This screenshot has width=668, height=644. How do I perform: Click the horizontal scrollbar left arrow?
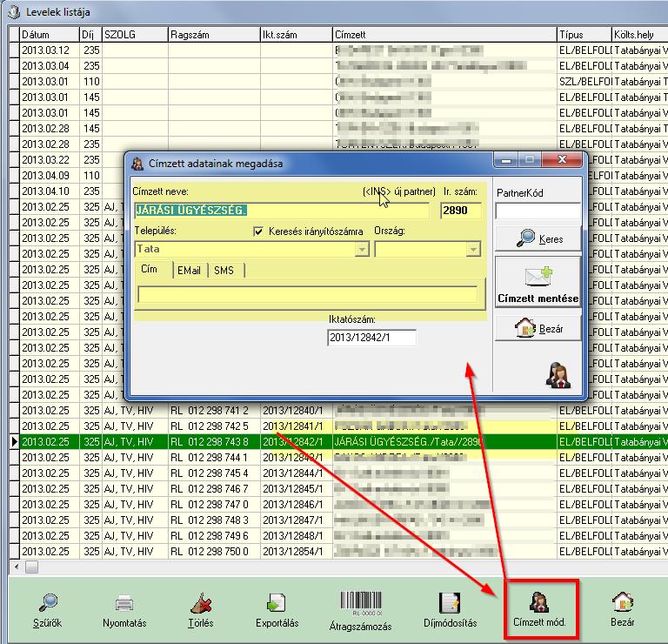(x=17, y=567)
